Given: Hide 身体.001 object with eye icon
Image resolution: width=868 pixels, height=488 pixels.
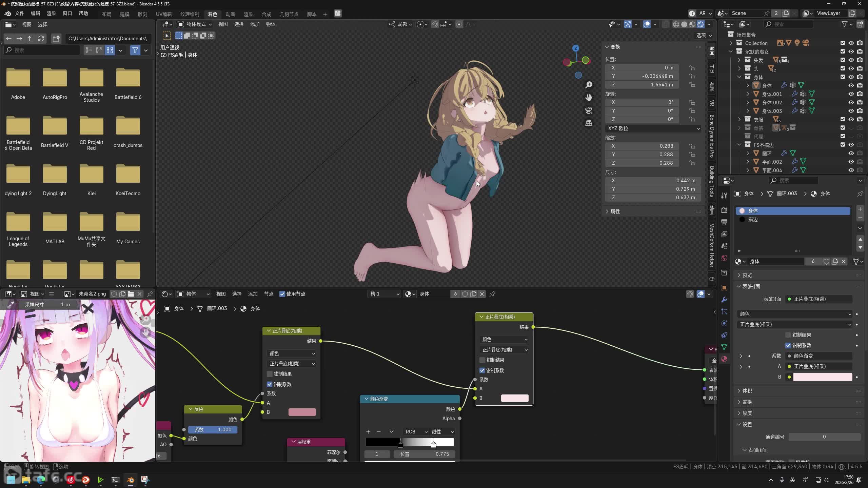Looking at the screenshot, I should point(851,94).
